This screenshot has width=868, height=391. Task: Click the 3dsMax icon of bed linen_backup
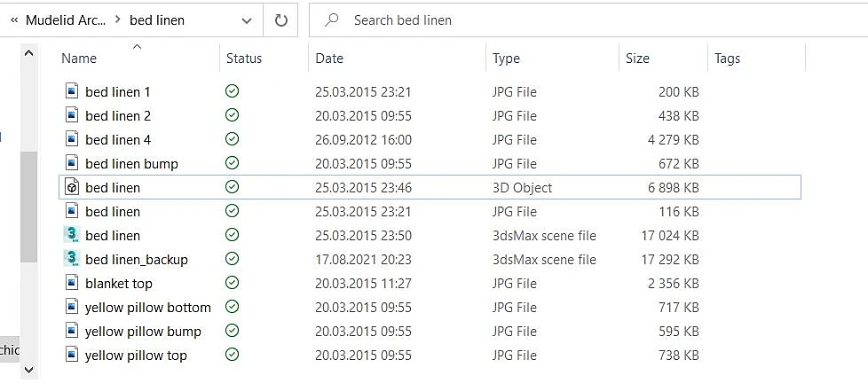(x=72, y=259)
